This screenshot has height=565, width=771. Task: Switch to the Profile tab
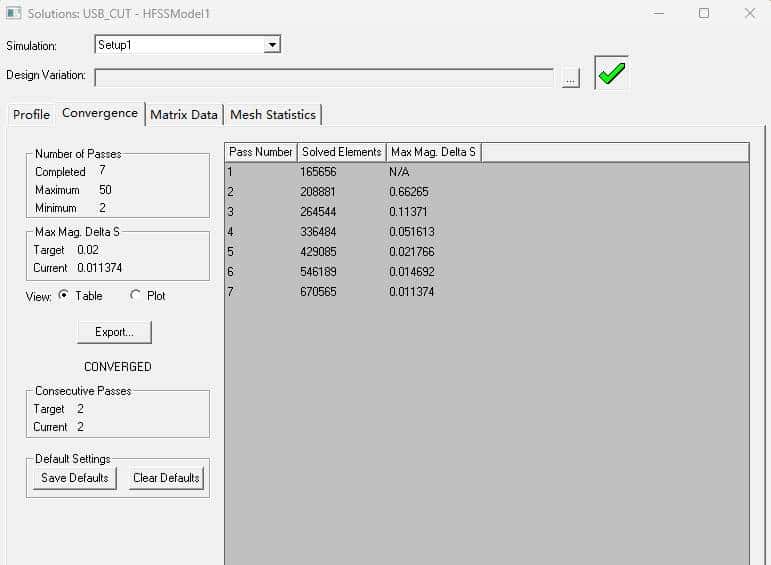click(x=31, y=114)
